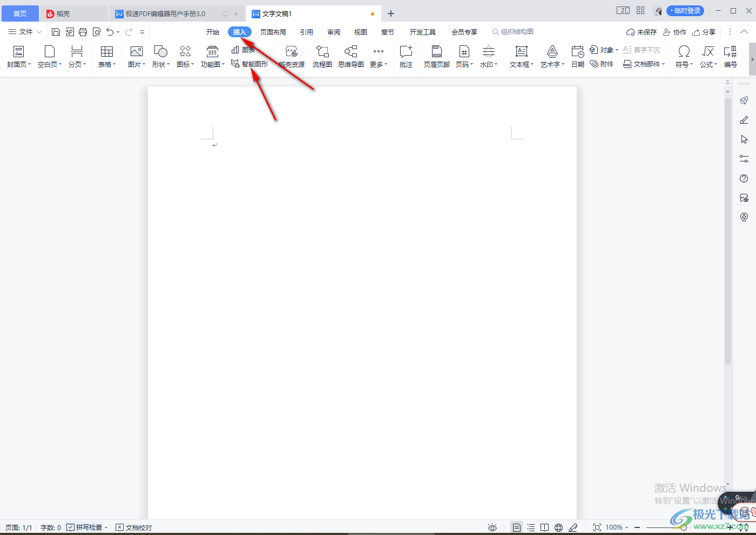Insert a blank page (空白页)
This screenshot has width=756, height=535.
point(50,57)
